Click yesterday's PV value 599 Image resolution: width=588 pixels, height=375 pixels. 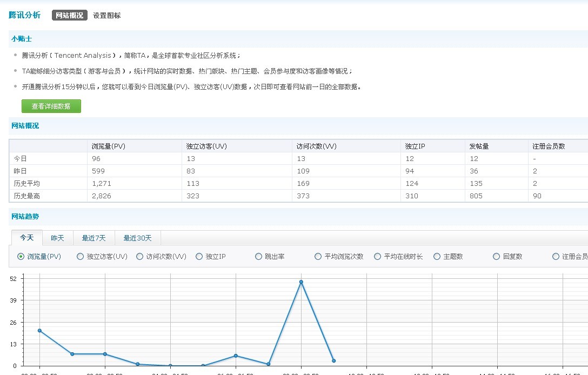pyautogui.click(x=98, y=171)
